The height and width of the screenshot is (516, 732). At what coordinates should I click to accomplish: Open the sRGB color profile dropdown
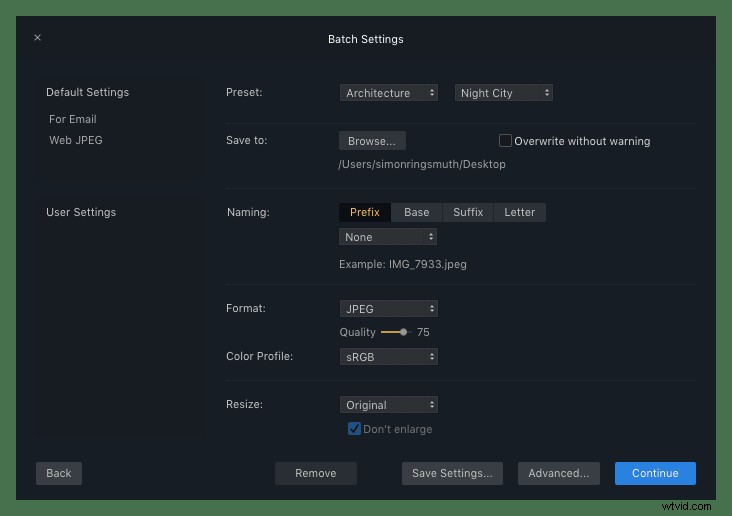tap(388, 357)
